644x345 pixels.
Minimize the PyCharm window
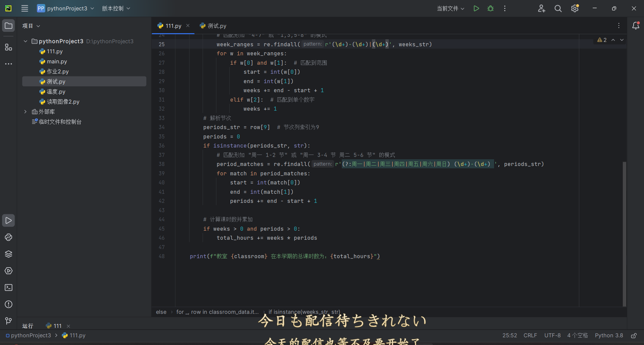[595, 8]
